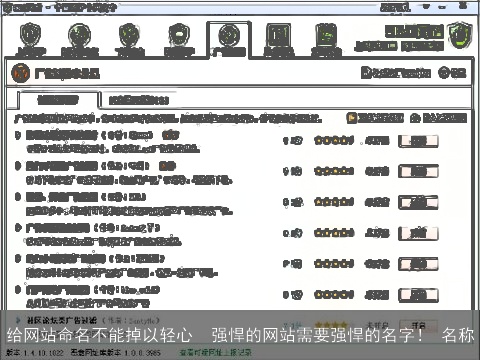Image resolution: width=480 pixels, height=360 pixels.
Task: Click the large green shield logo at top right
Action: pos(460,35)
